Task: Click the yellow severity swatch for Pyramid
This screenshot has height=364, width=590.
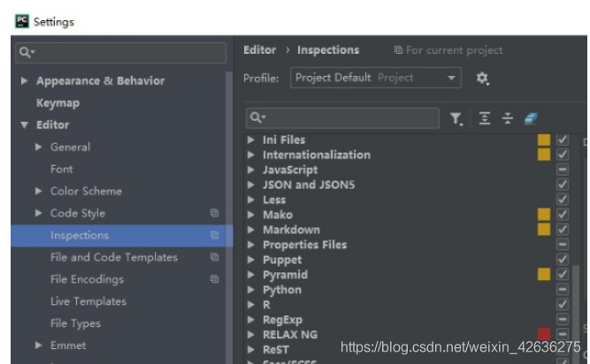Action: pos(544,274)
